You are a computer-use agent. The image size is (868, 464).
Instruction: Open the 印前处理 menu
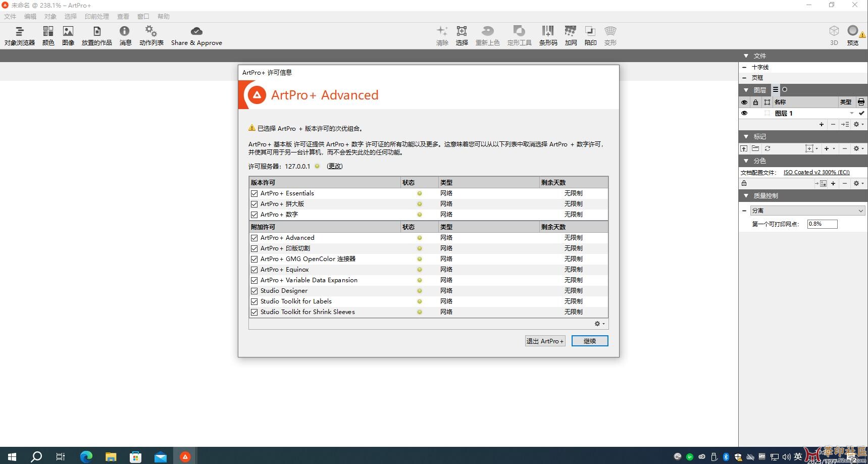click(96, 17)
